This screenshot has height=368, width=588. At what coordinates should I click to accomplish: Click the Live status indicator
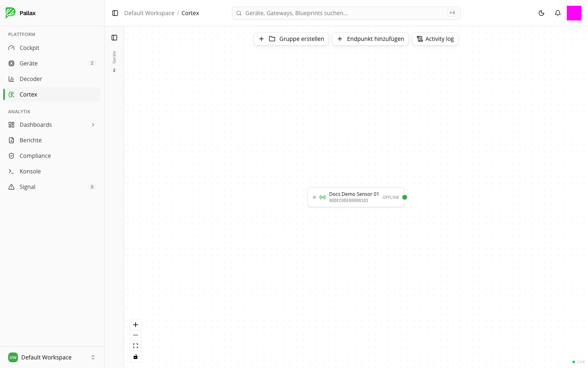tap(579, 361)
